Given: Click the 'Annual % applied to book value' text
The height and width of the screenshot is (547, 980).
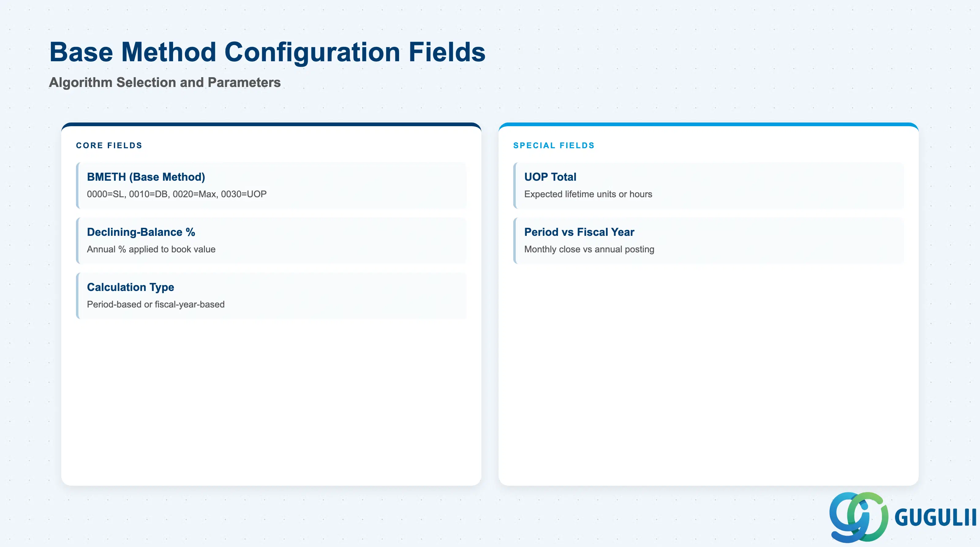Looking at the screenshot, I should point(151,249).
